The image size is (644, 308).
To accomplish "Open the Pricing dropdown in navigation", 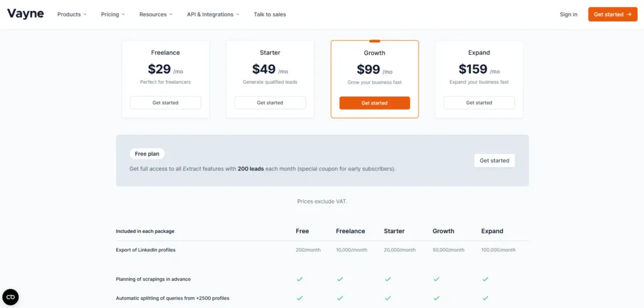I will tap(113, 14).
